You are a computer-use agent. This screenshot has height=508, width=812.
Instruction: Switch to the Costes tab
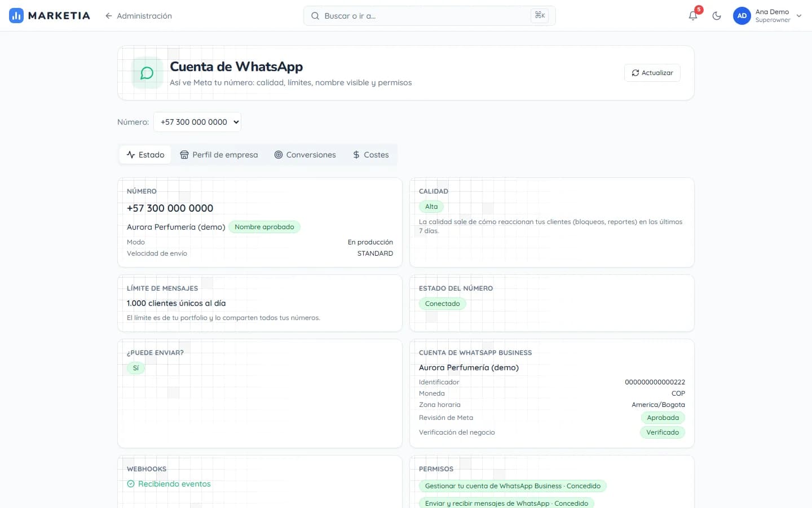370,155
